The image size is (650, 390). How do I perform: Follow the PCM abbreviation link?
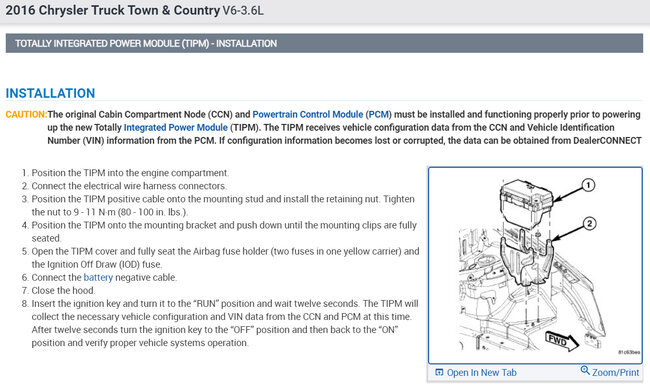click(x=378, y=114)
